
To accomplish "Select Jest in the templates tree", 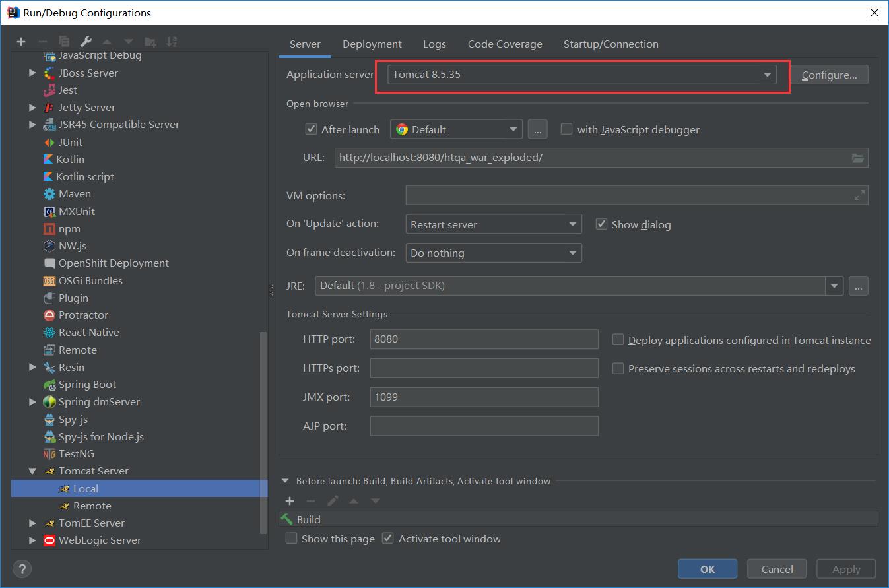I will click(x=67, y=90).
